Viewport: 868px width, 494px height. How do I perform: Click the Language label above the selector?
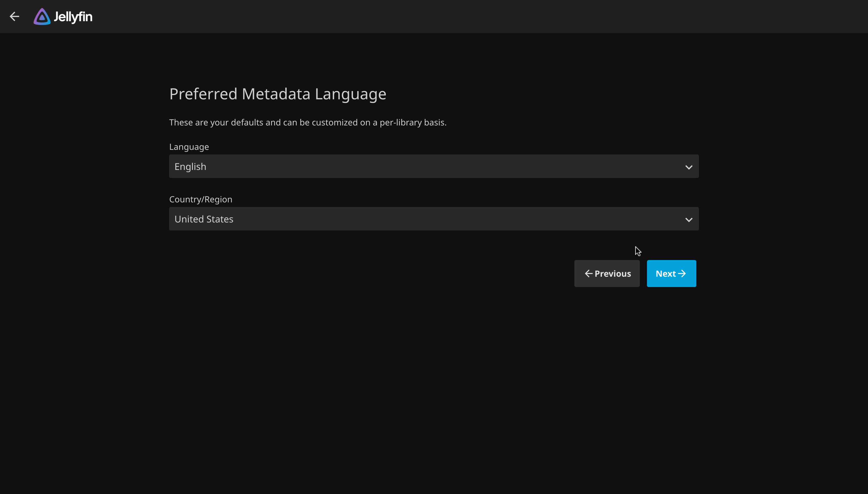click(x=189, y=147)
